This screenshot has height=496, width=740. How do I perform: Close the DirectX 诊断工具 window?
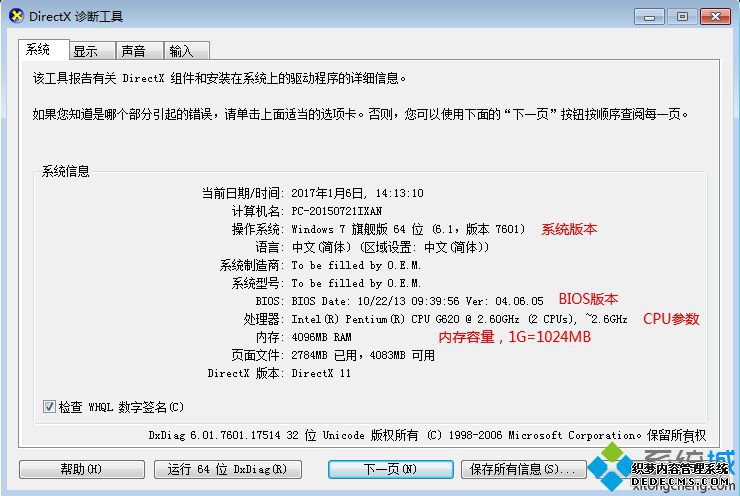715,17
